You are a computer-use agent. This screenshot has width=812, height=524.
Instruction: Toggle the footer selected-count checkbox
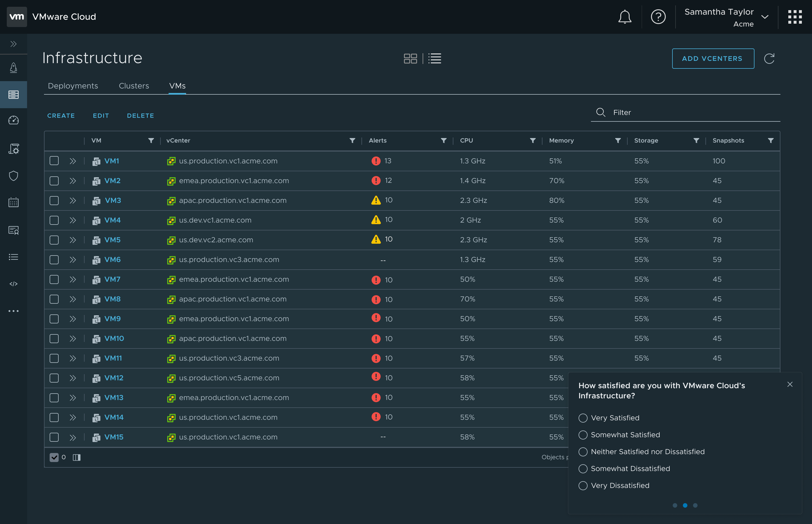[54, 457]
